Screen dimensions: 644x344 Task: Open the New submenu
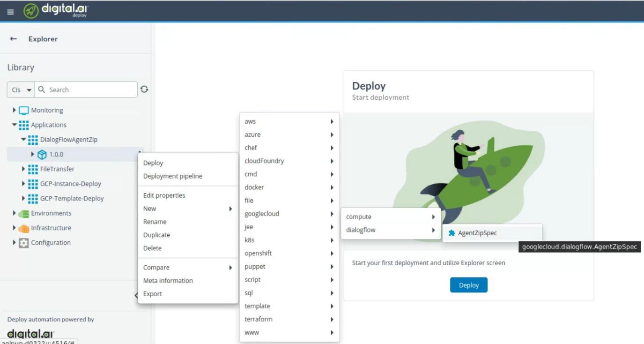188,209
